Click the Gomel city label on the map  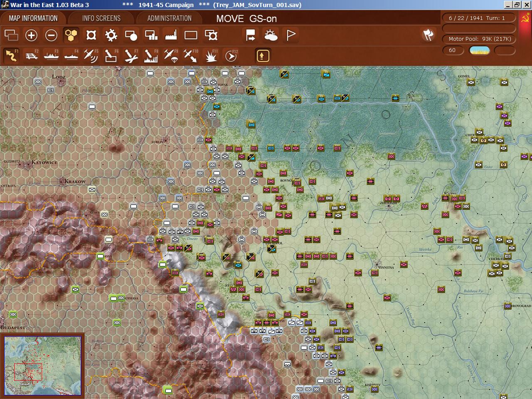[463, 76]
